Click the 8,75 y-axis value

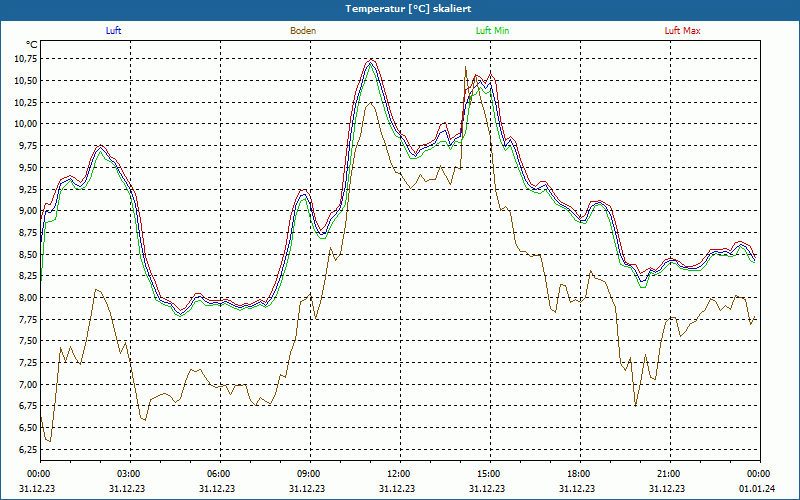pos(29,233)
